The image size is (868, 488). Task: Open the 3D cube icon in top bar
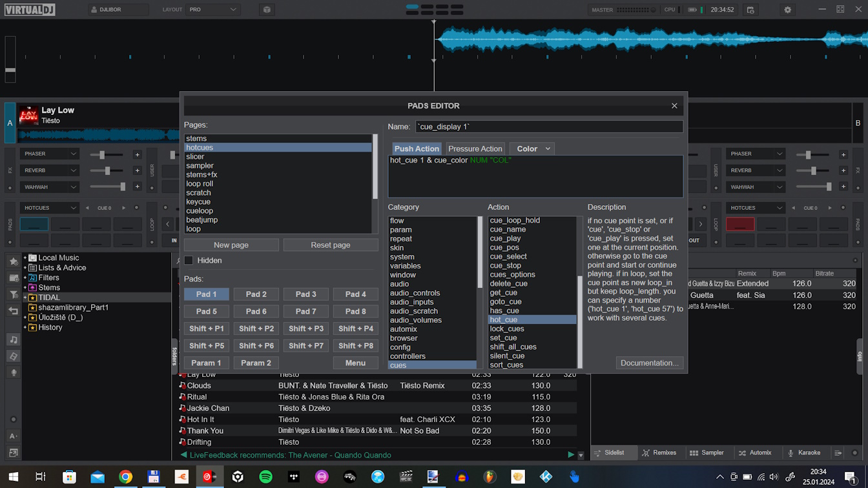click(267, 10)
